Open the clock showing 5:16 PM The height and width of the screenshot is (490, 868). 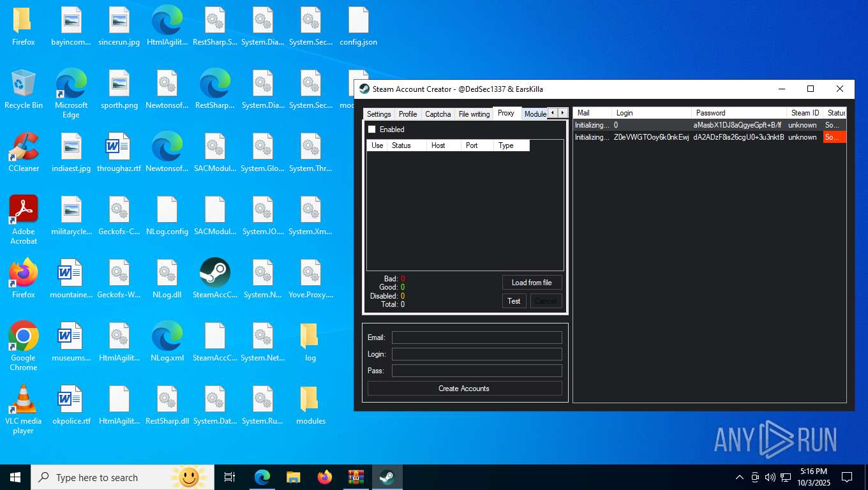point(813,477)
